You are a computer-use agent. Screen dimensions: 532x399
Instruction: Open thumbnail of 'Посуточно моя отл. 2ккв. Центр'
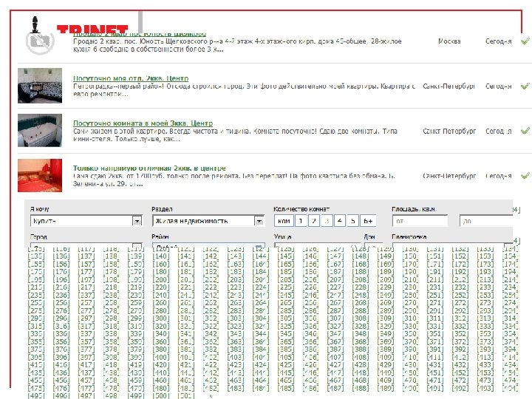[x=40, y=86]
